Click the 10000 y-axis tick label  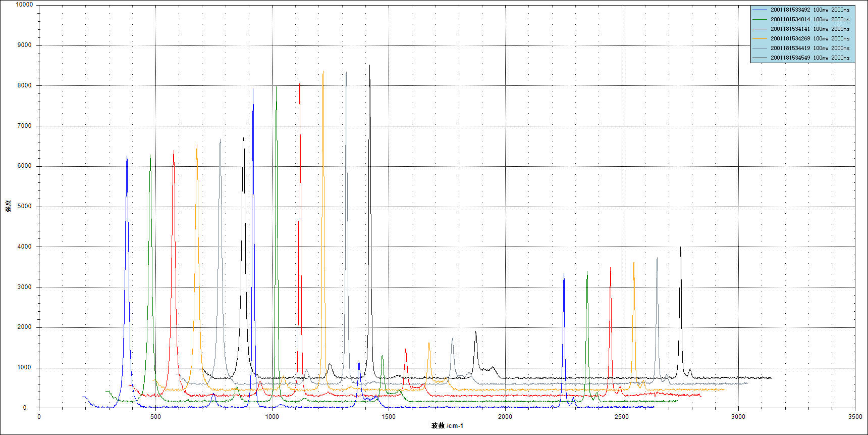click(24, 5)
